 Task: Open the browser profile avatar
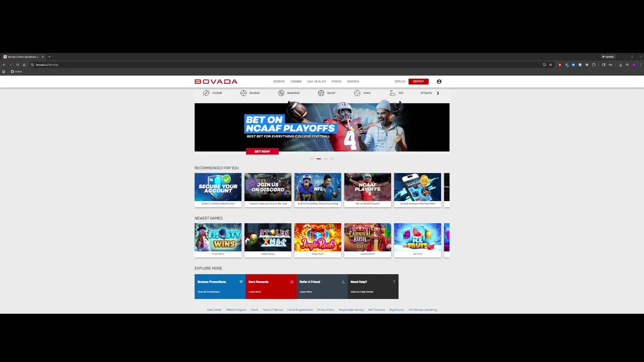tap(634, 65)
